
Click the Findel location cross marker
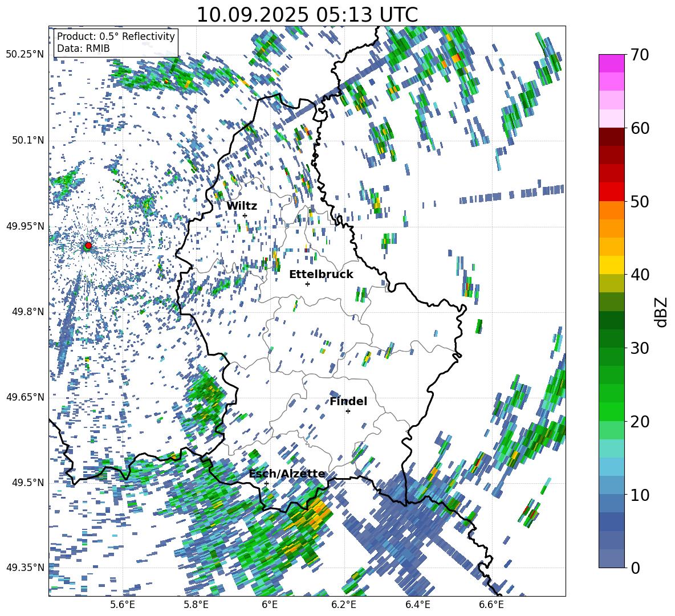[x=348, y=411]
